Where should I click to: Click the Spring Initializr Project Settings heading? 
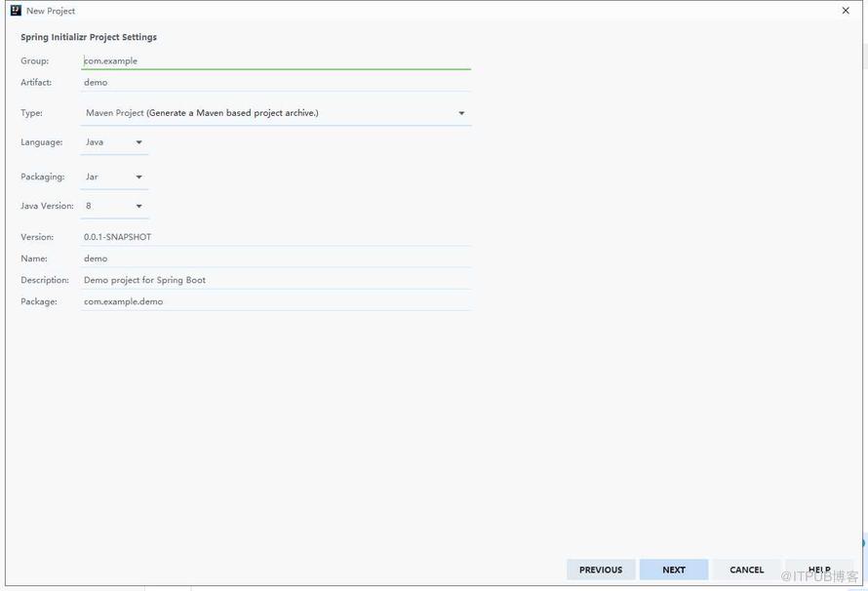pyautogui.click(x=89, y=37)
